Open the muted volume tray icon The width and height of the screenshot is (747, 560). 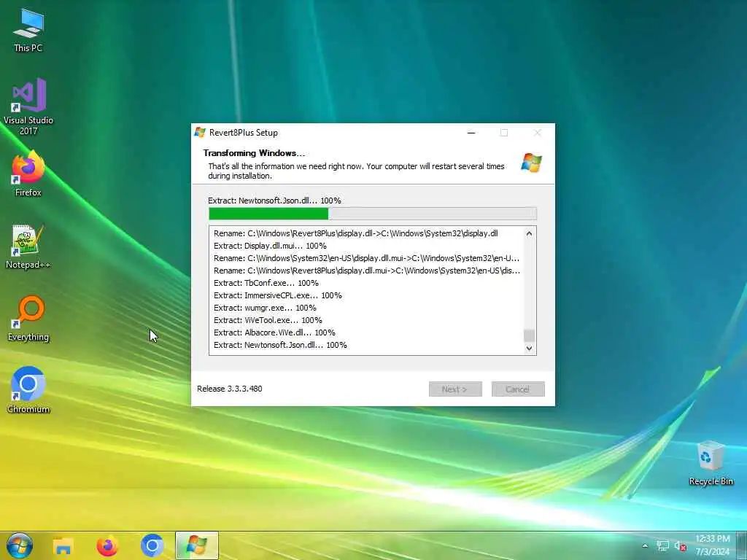click(680, 546)
